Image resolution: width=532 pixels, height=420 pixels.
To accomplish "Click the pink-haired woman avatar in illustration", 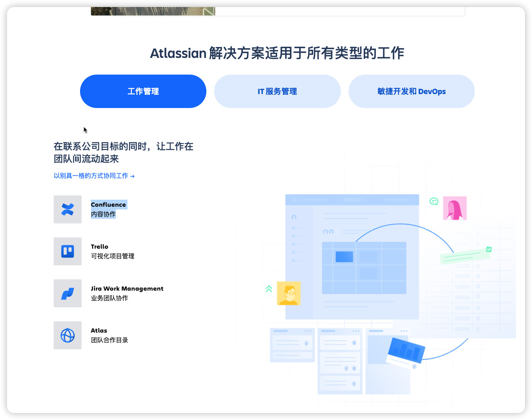I will [x=455, y=208].
